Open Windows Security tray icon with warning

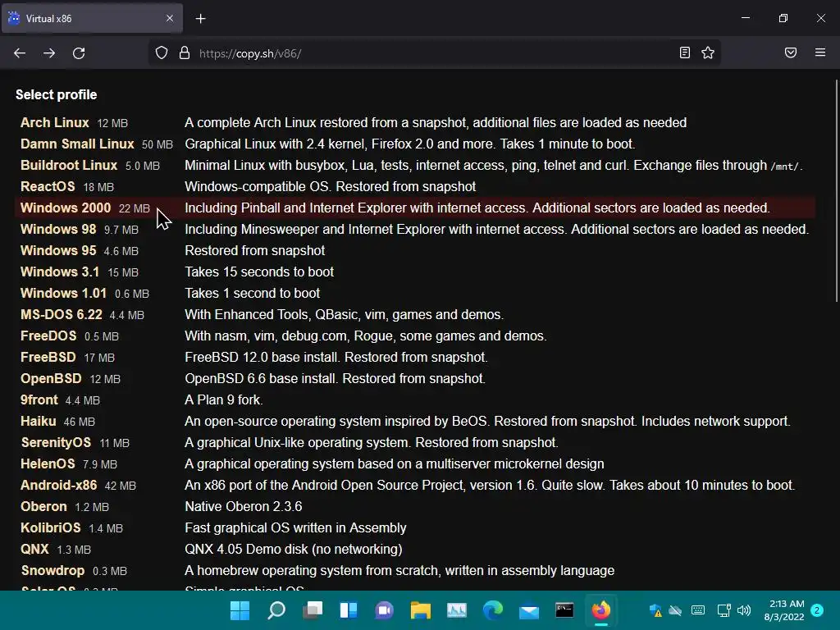(x=655, y=610)
